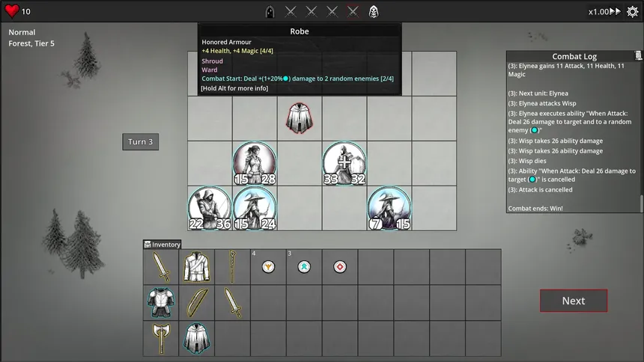Screen dimensions: 644x362
Task: Click 'Combat ends: Win!' log entry
Action: pyautogui.click(x=535, y=208)
